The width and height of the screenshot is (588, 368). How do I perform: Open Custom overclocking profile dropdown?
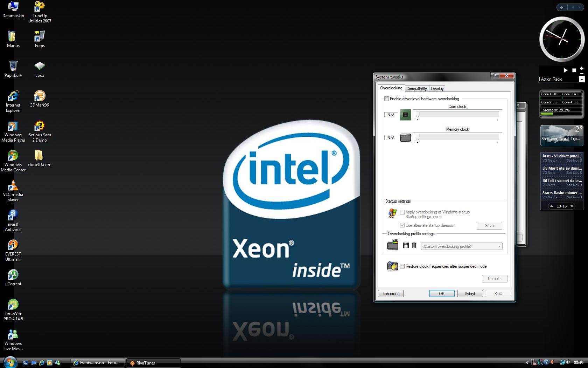[462, 246]
